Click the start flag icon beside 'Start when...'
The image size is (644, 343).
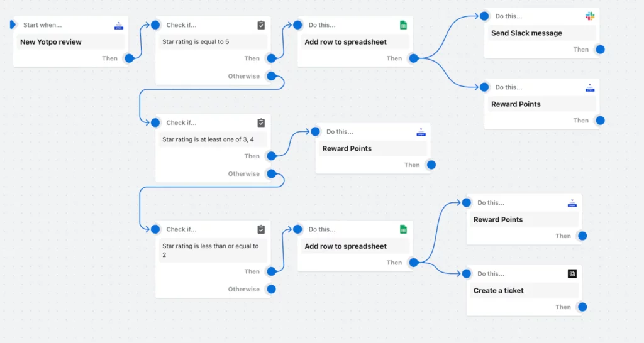[13, 25]
